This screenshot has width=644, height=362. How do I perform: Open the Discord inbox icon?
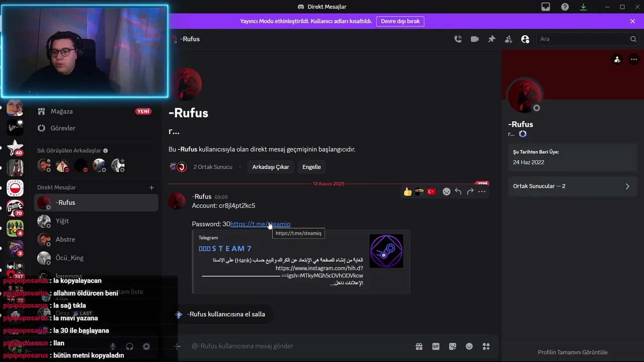(546, 7)
